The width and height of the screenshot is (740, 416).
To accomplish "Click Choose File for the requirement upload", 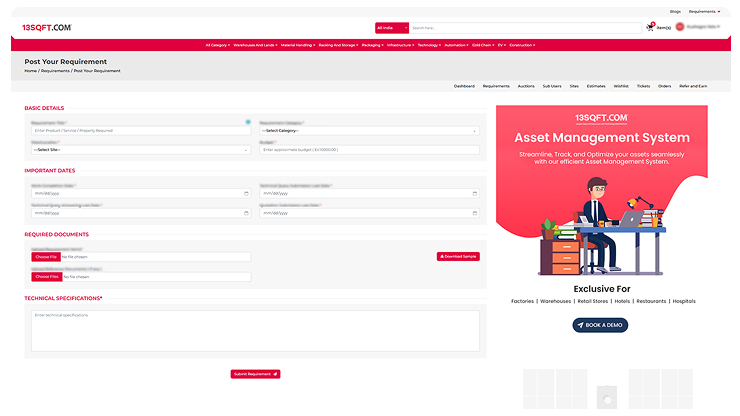I will click(46, 257).
